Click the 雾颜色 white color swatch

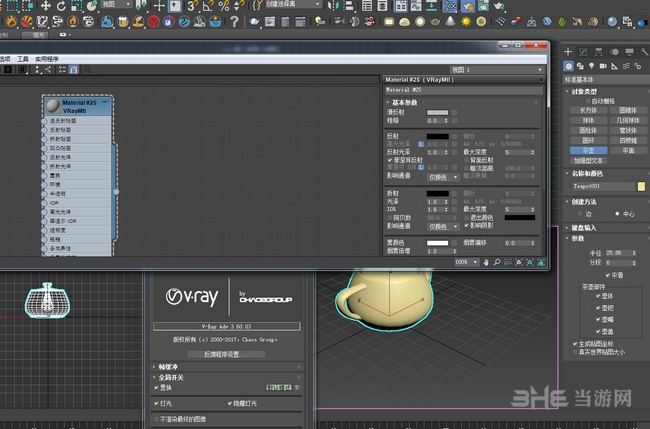click(437, 243)
